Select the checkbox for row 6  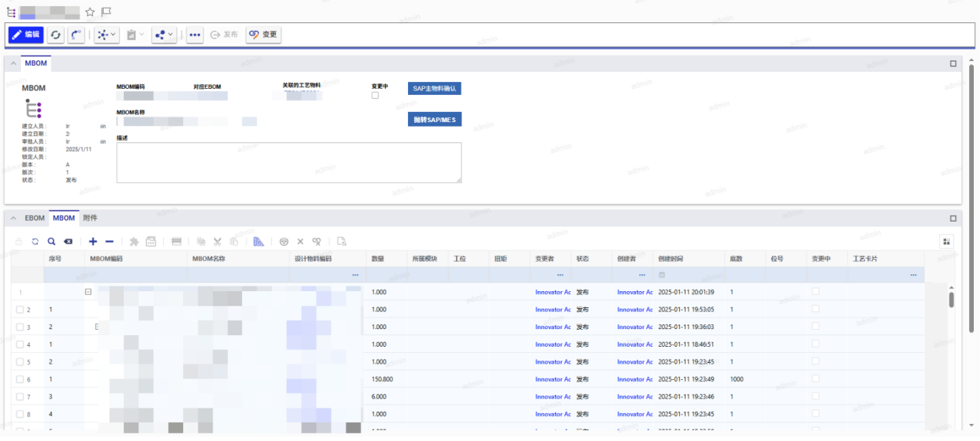[20, 379]
